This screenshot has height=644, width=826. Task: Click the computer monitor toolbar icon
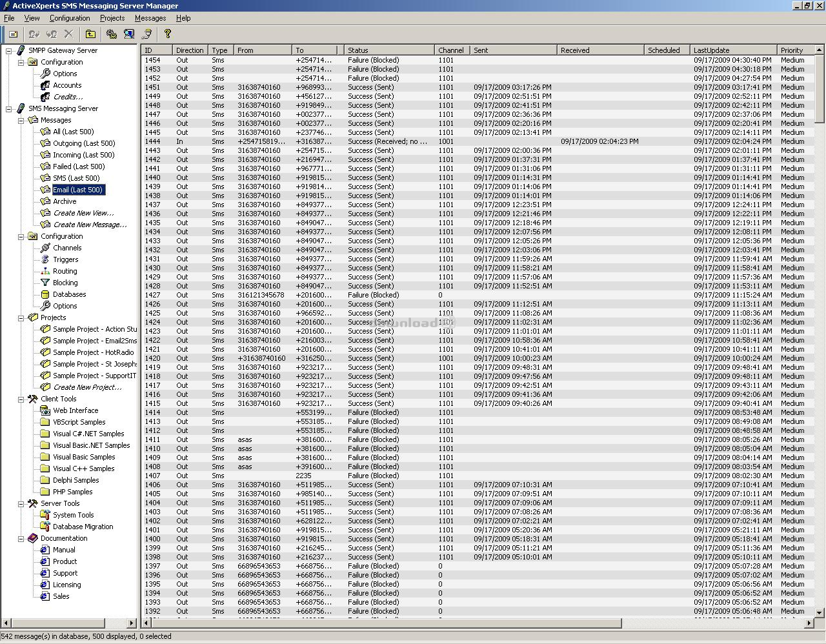[x=129, y=34]
